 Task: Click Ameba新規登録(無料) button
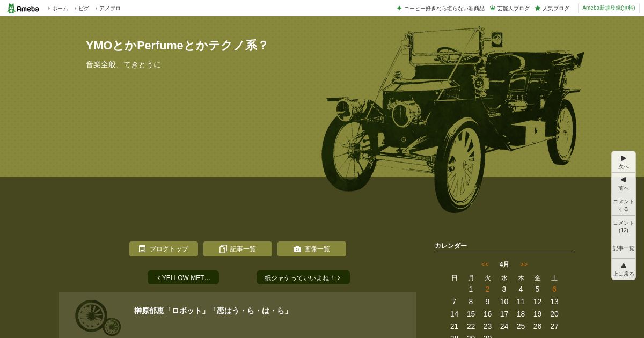[x=609, y=8]
